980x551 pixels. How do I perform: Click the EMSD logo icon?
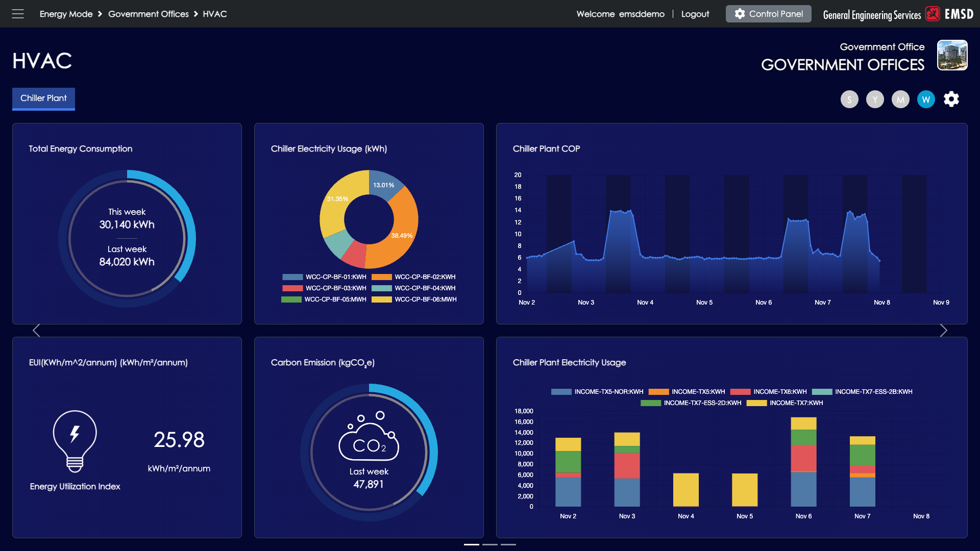coord(933,14)
